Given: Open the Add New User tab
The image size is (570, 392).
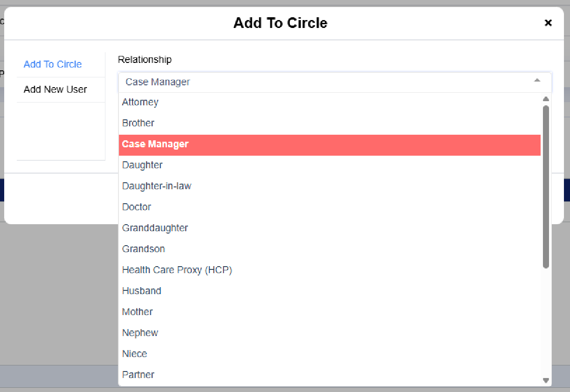Looking at the screenshot, I should [x=55, y=89].
